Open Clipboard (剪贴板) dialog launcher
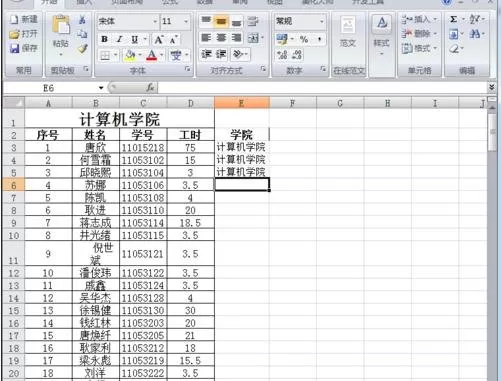Screen dimensions: 501x381 pos(86,69)
